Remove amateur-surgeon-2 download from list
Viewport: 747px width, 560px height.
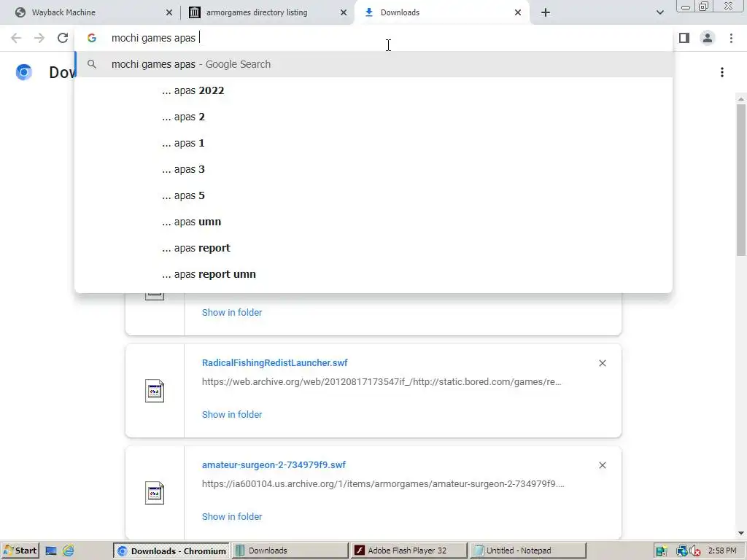pos(602,465)
